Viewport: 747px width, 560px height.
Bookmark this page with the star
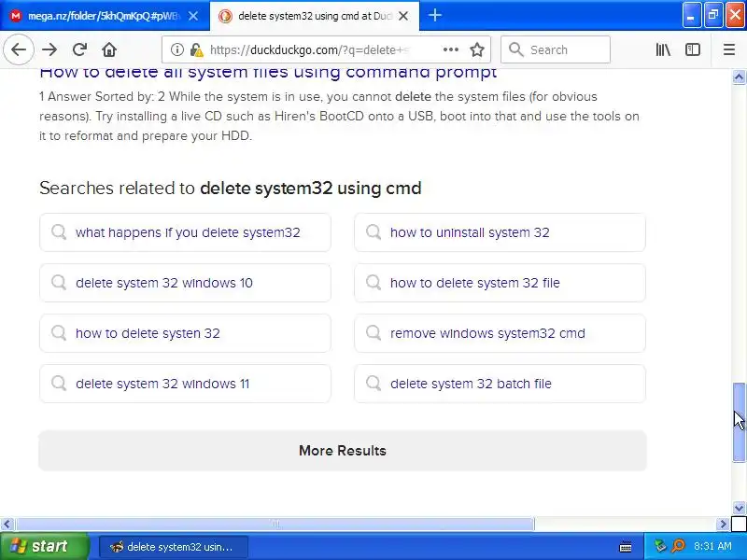click(x=477, y=49)
